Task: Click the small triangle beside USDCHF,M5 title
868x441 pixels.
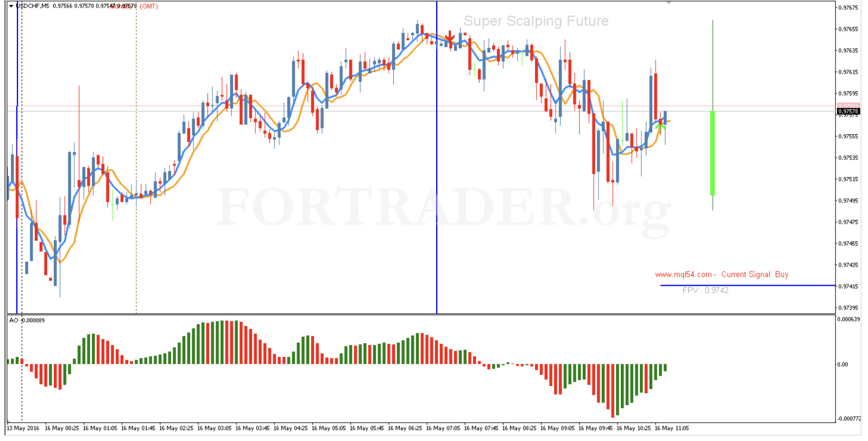Action: click(11, 6)
